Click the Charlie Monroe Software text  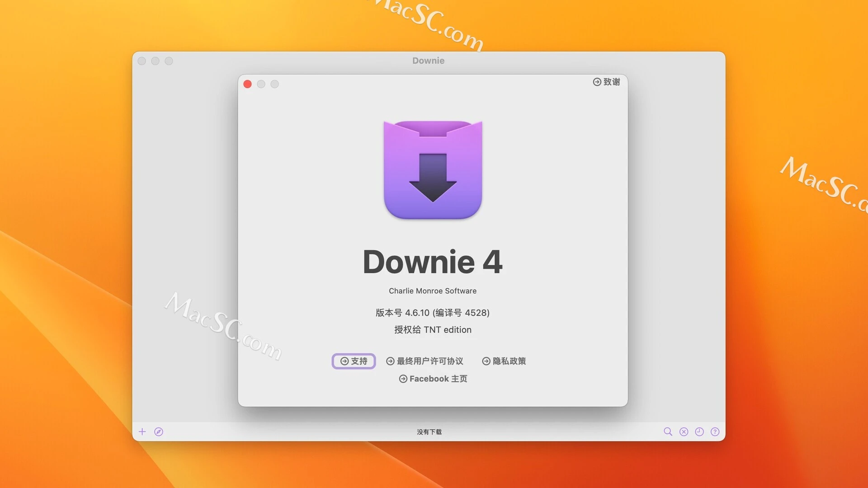(x=433, y=291)
